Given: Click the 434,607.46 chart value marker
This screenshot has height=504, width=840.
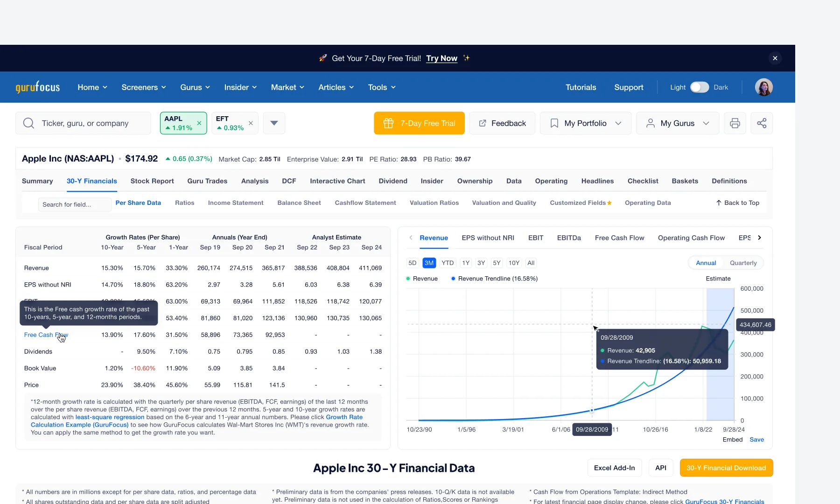Looking at the screenshot, I should tap(755, 325).
